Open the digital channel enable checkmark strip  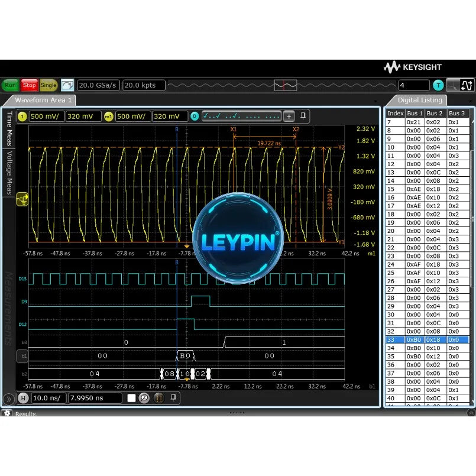[241, 116]
